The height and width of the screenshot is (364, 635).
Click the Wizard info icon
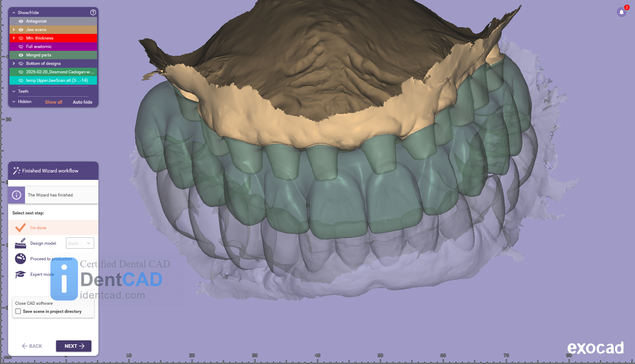coord(17,195)
